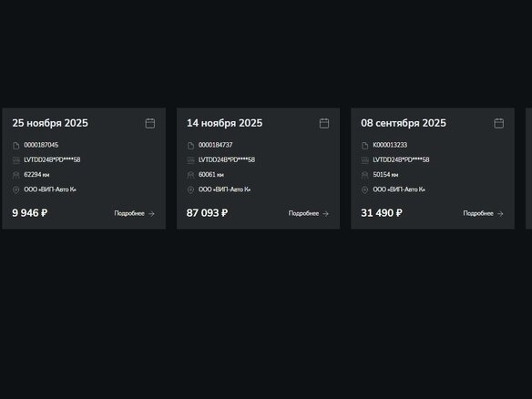The image size is (532, 399).
Task: Click location pin on 25 ноября card
Action: 16,190
